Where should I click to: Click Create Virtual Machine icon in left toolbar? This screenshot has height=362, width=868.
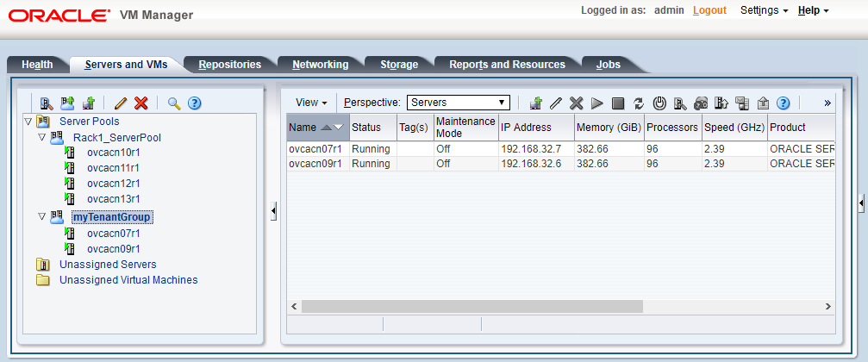coord(89,103)
